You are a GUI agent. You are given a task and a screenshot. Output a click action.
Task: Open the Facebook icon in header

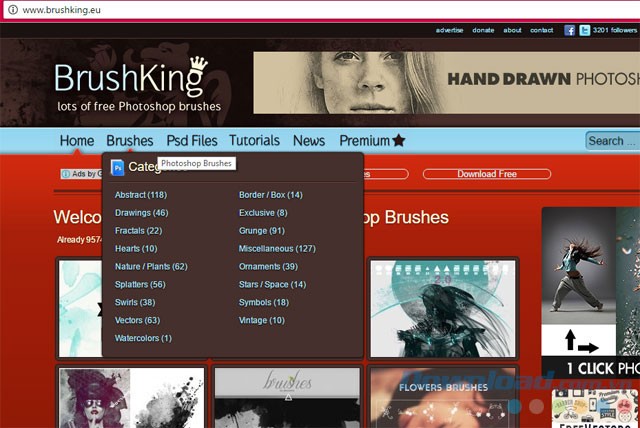(x=570, y=30)
